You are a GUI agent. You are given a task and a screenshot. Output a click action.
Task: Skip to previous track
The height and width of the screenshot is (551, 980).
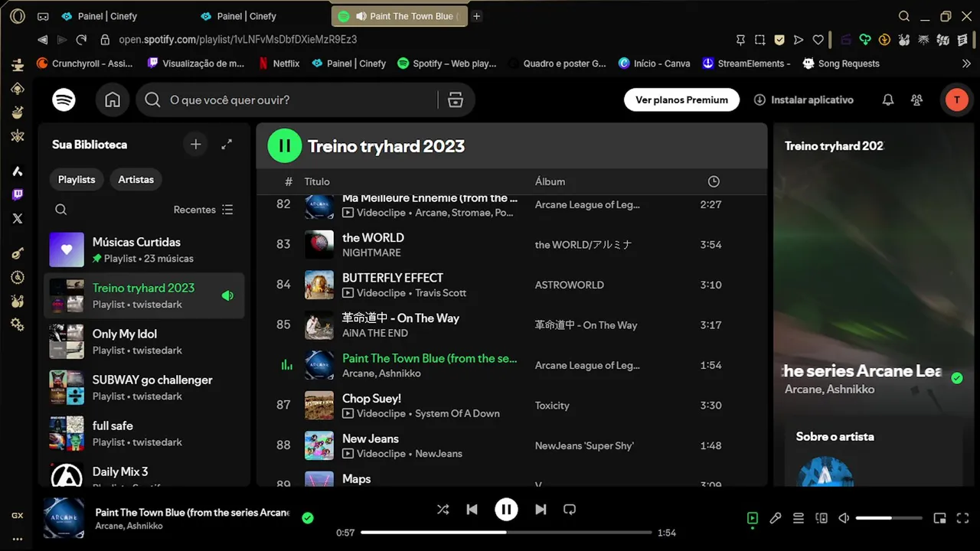[x=472, y=509]
